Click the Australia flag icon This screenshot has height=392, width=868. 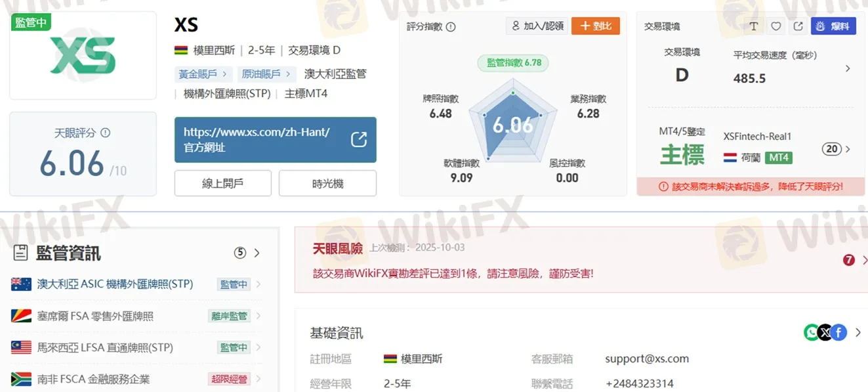coord(21,284)
